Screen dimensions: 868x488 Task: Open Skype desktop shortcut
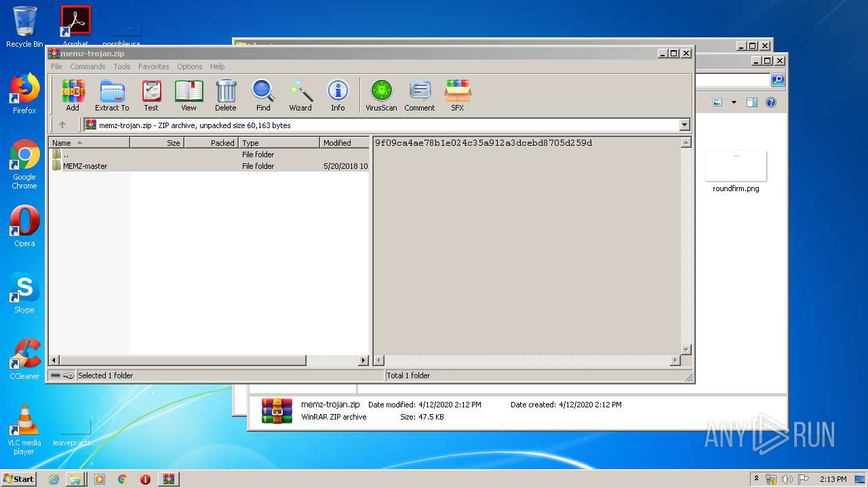tap(24, 293)
